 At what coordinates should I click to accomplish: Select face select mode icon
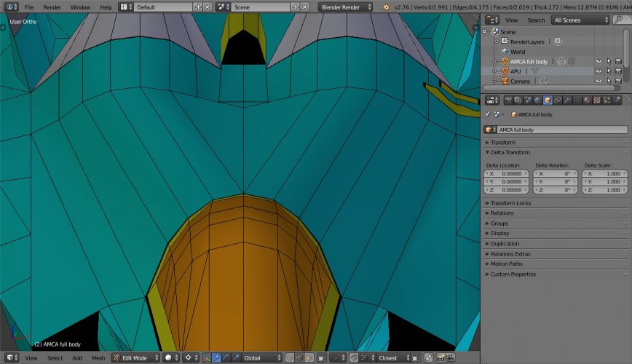pyautogui.click(x=309, y=358)
